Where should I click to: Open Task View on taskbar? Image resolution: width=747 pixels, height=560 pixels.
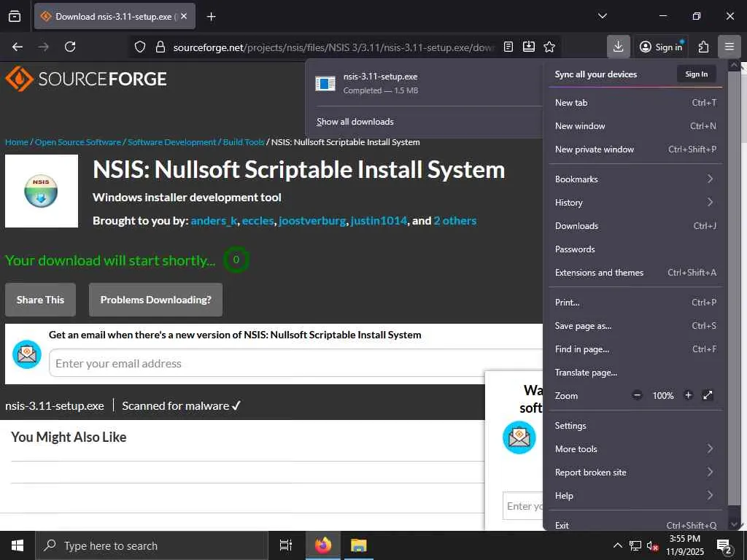click(285, 545)
